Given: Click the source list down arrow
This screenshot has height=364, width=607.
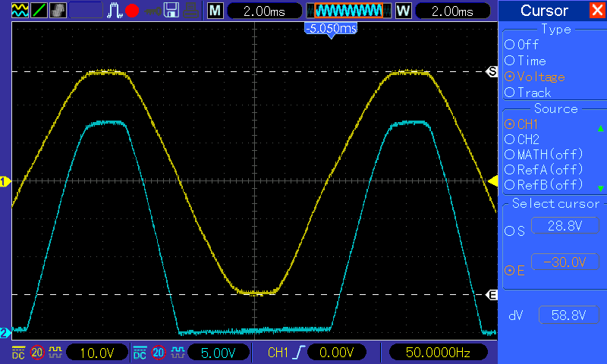Looking at the screenshot, I should tap(600, 188).
